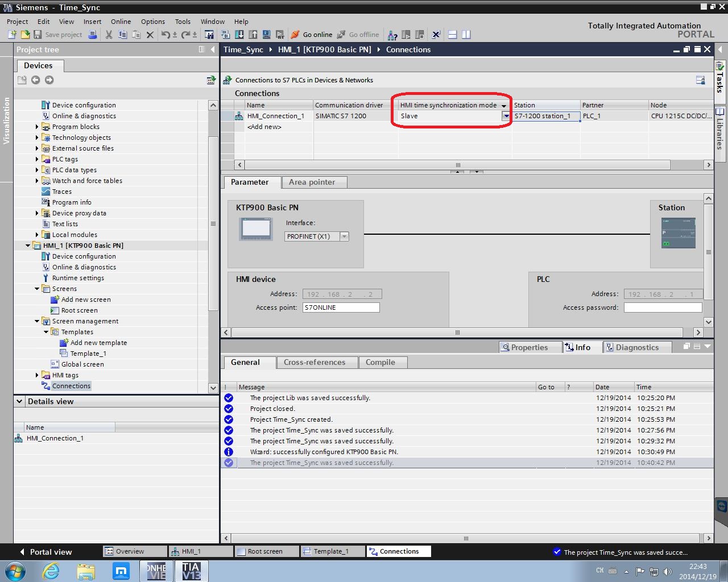Click the Start simulation icon
728x582 pixels.
pyautogui.click(x=266, y=35)
